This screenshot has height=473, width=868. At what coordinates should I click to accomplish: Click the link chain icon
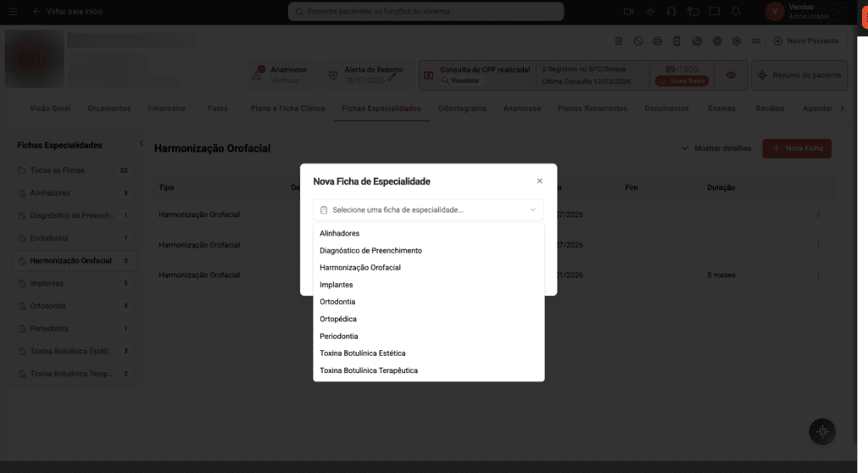[755, 41]
